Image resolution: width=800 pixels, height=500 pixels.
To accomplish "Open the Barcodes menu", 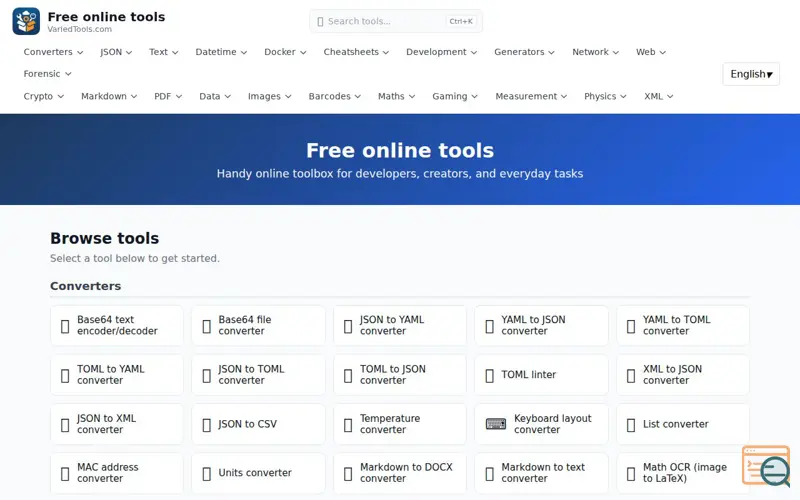I will click(334, 96).
